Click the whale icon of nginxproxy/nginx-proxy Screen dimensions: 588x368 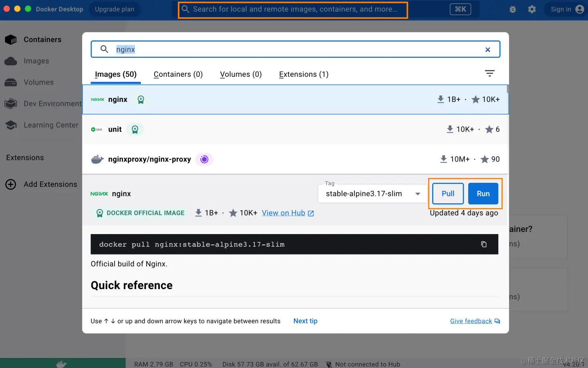(97, 159)
